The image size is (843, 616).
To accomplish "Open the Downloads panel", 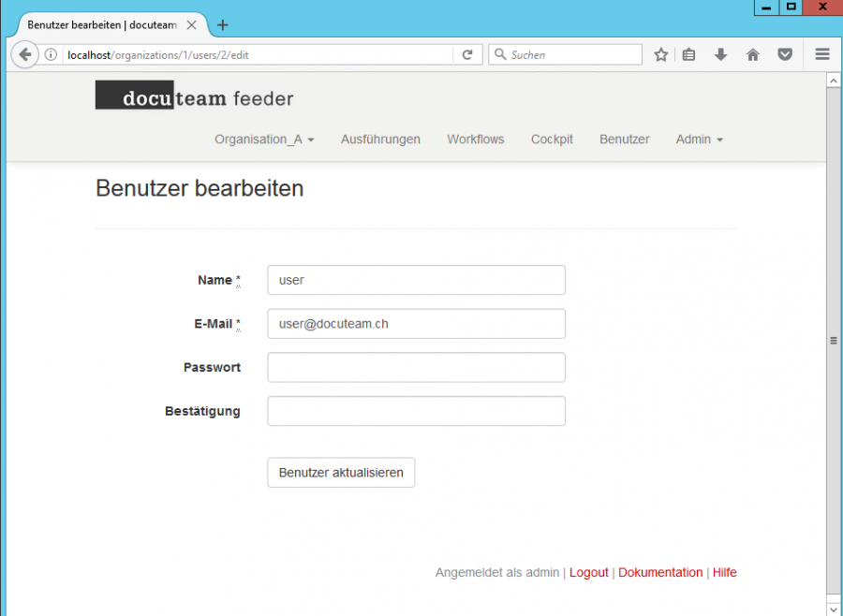I will [720, 54].
